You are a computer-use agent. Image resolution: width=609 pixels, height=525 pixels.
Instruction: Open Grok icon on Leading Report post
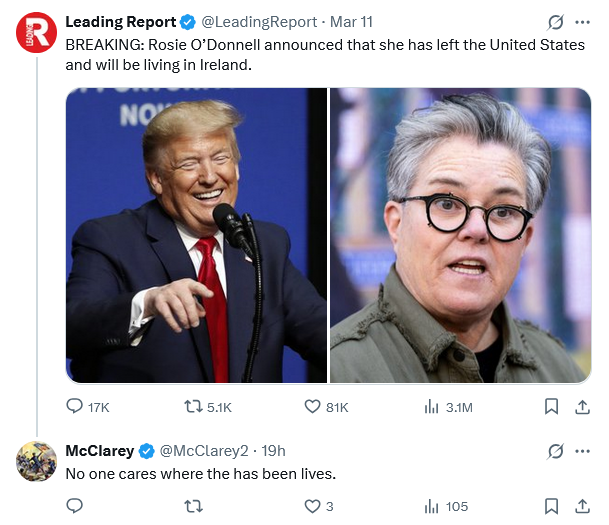click(x=555, y=22)
